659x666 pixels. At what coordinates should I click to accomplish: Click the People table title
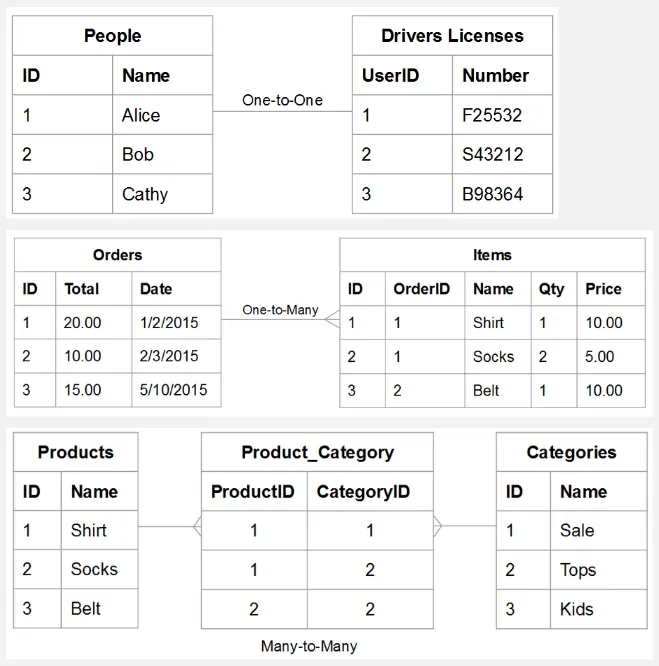[x=112, y=36]
